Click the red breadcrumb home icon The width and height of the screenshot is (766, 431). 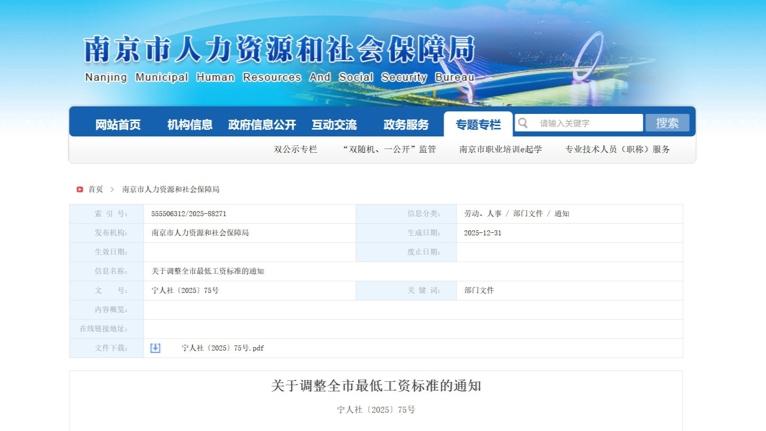[x=80, y=189]
